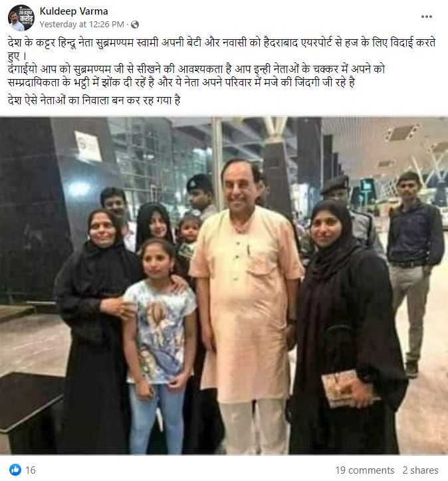View the 19 comments
The image size is (448, 481).
[364, 470]
